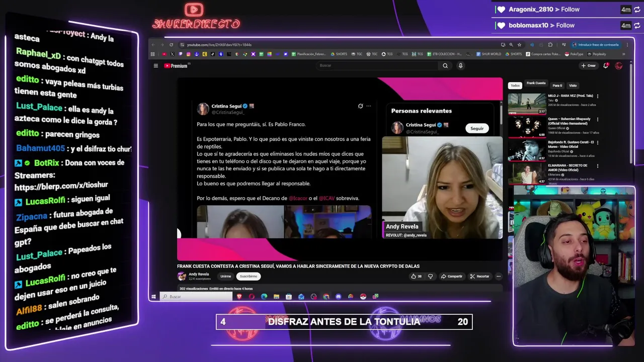Image resolution: width=644 pixels, height=362 pixels.
Task: Open Discord from the taskbar
Action: point(338,297)
